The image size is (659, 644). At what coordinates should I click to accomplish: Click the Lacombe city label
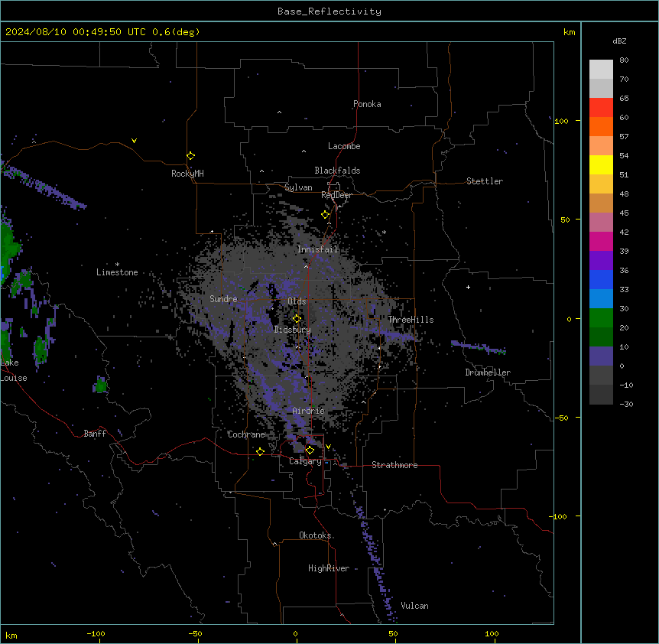[x=344, y=146]
